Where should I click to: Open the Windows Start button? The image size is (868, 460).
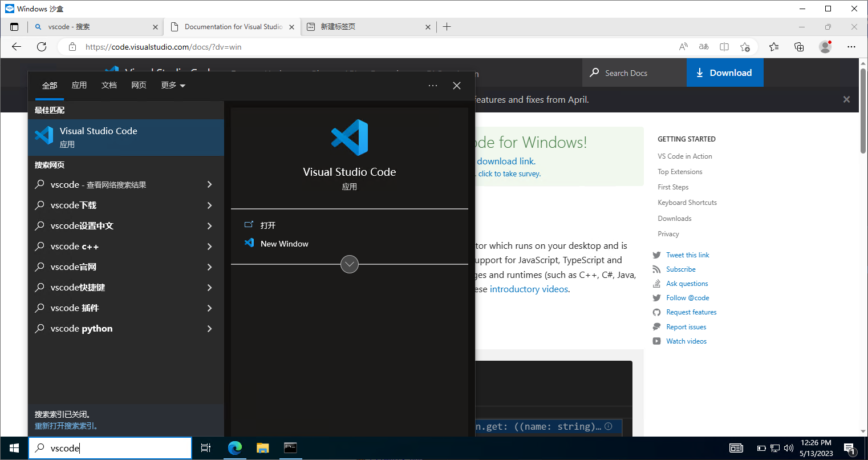tap(14, 448)
